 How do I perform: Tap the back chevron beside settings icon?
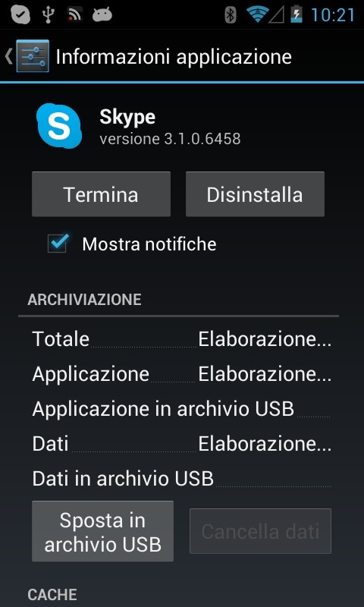pyautogui.click(x=8, y=56)
